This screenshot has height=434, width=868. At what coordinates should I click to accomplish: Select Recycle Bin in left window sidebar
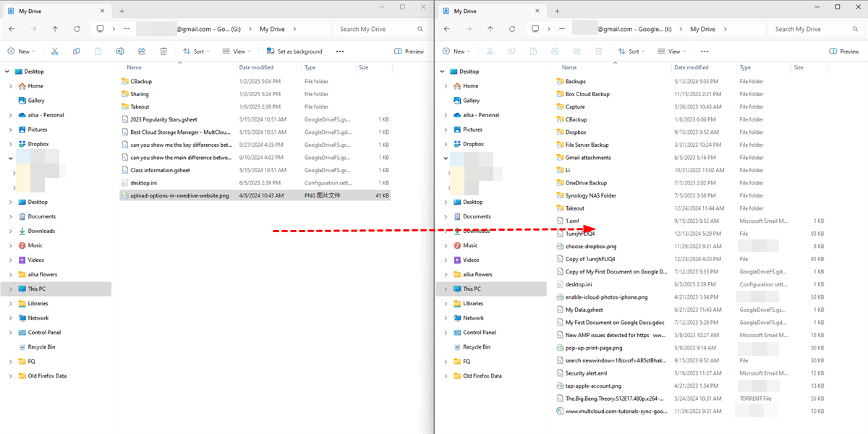tap(41, 346)
